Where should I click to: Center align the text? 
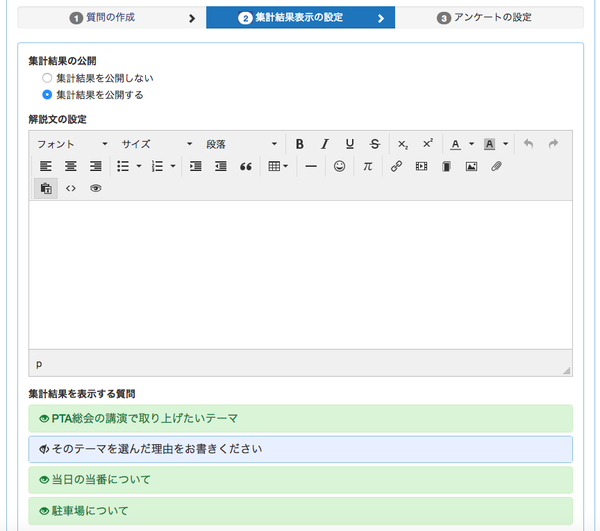(x=71, y=166)
